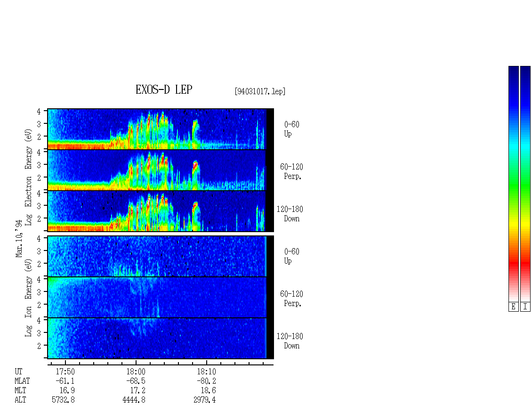Select the 18:10 time value
Image resolution: width=532 pixels, height=412 pixels.
click(x=206, y=372)
